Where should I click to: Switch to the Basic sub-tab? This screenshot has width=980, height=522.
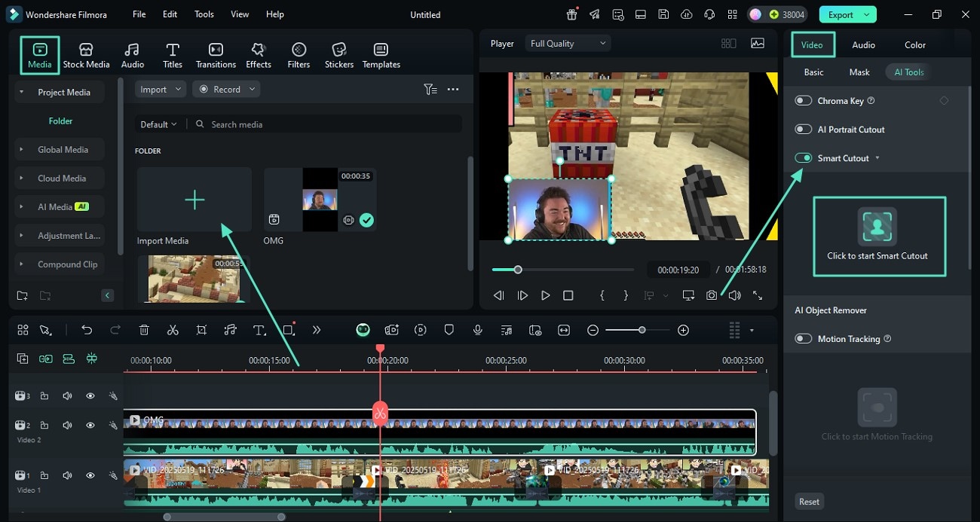813,72
